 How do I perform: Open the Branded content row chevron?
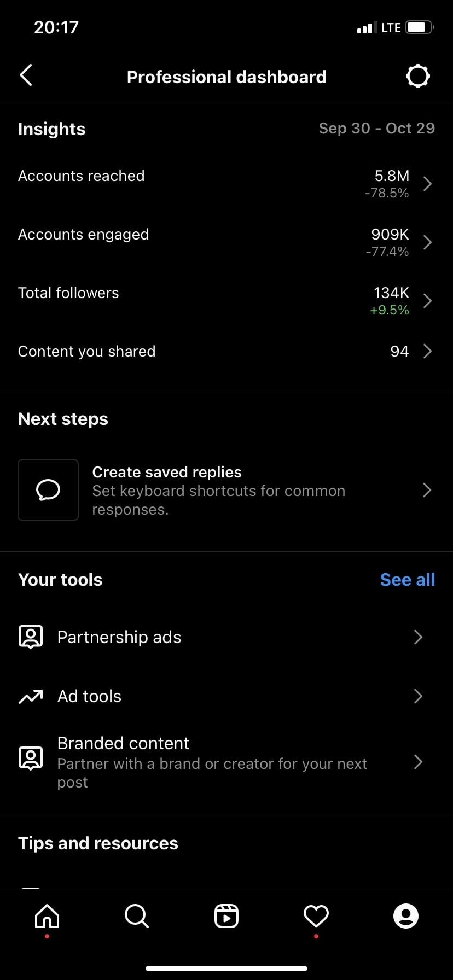coord(418,762)
